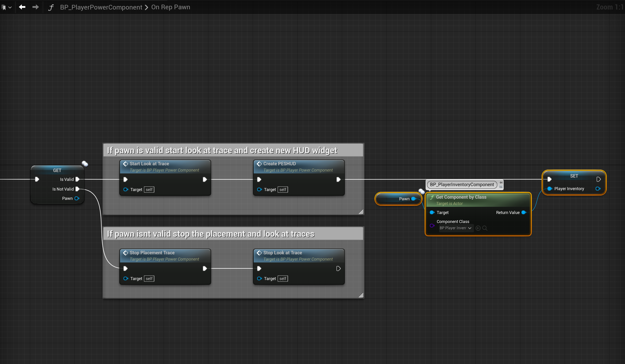This screenshot has height=364, width=625.
Task: Click On Rep Pawn breadcrumb
Action: pyautogui.click(x=171, y=7)
